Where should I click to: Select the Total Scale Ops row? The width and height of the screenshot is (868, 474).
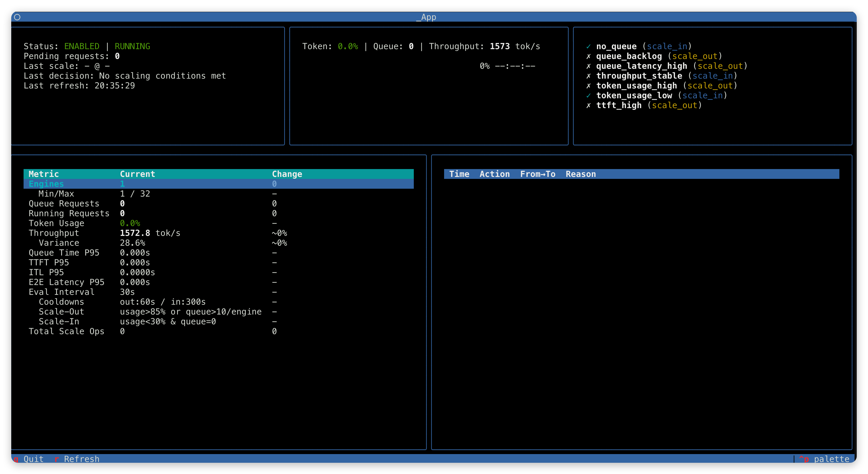218,331
